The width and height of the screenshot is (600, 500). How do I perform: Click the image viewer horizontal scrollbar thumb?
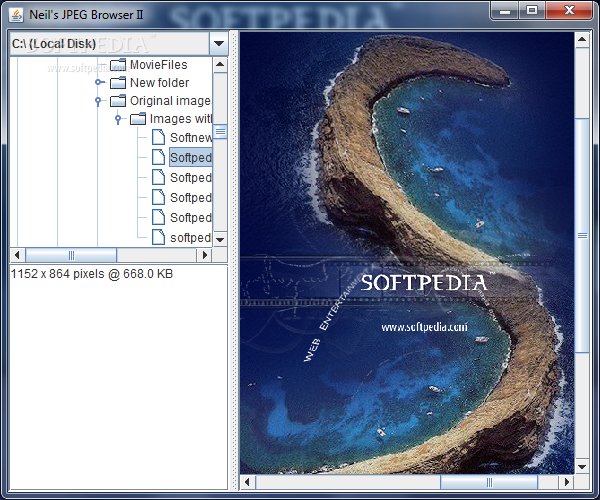(x=489, y=482)
